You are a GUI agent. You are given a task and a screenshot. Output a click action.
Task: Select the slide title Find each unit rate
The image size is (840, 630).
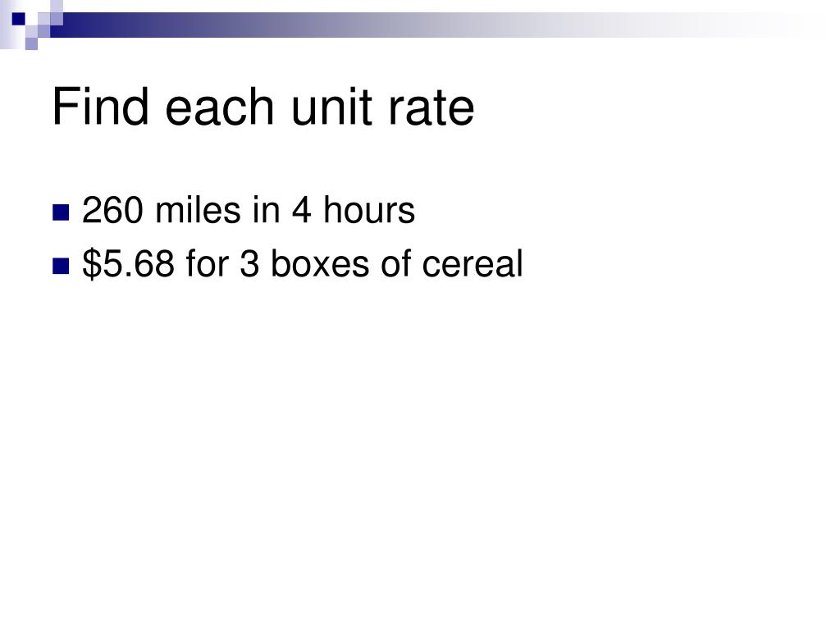click(x=263, y=107)
